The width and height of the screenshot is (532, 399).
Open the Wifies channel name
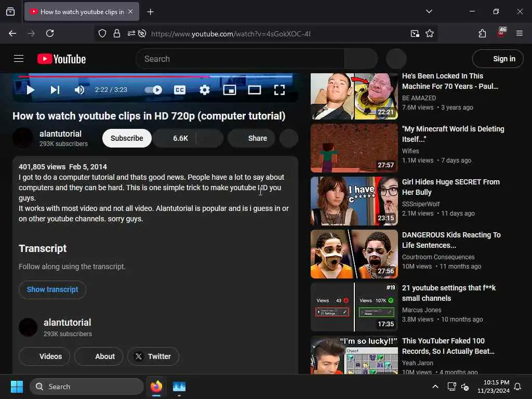tap(410, 151)
